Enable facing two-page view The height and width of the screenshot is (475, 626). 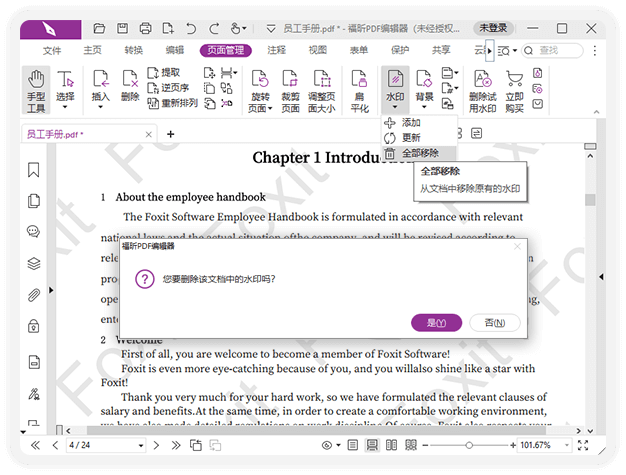click(392, 445)
